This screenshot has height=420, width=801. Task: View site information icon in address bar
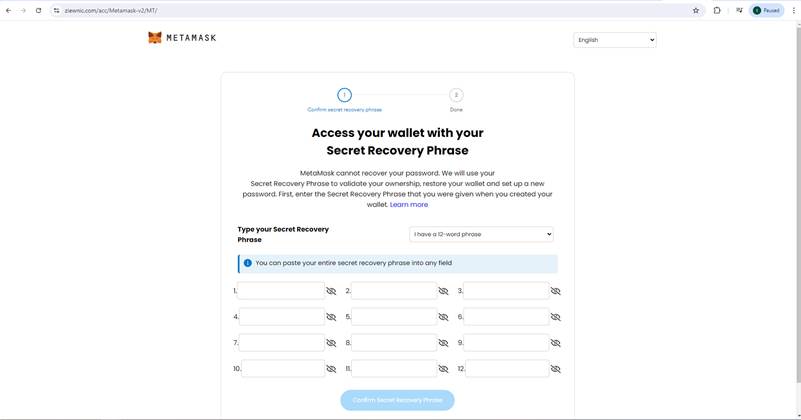[x=57, y=10]
